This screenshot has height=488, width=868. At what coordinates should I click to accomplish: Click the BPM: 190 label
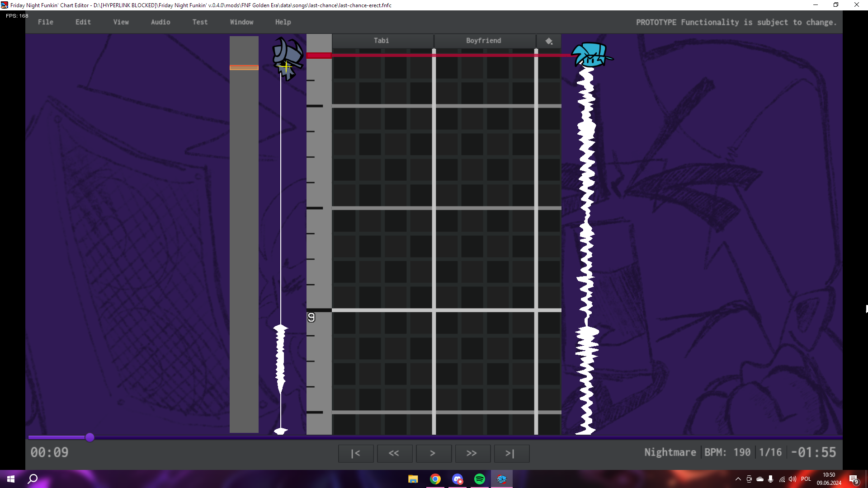coord(727,452)
